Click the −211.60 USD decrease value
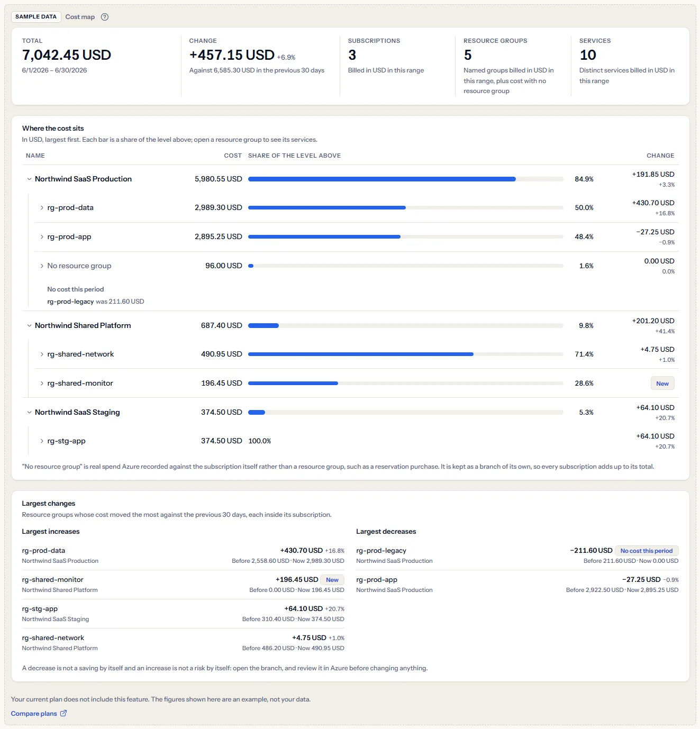This screenshot has width=700, height=729. click(591, 551)
